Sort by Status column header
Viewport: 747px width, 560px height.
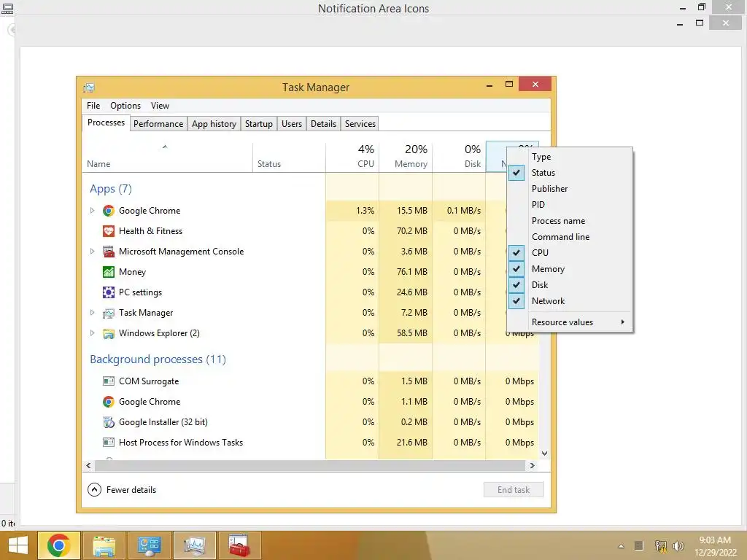point(289,157)
